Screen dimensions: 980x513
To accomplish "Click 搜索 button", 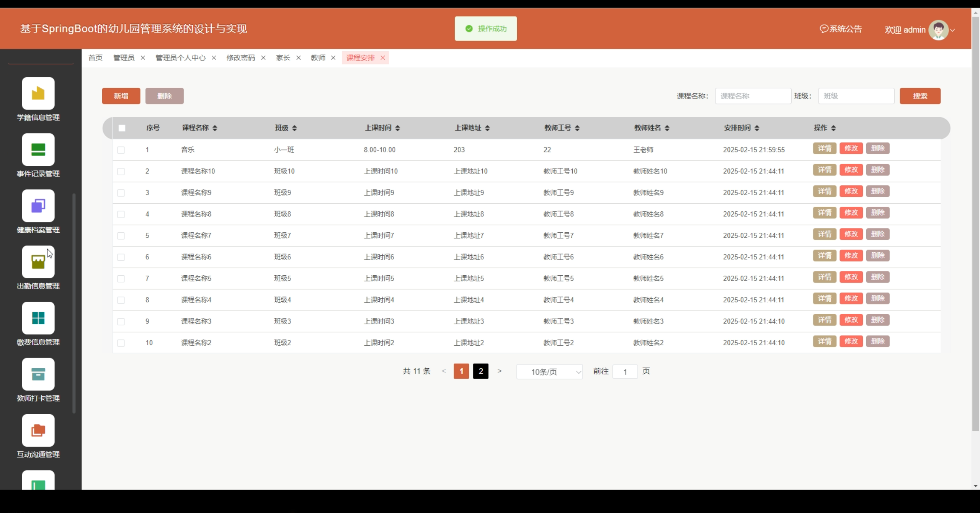I will (920, 96).
